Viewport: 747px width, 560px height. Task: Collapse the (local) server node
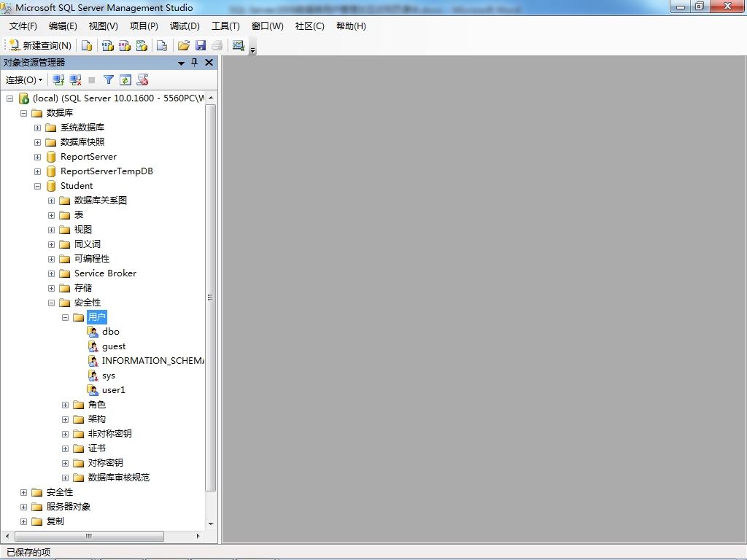coord(9,98)
